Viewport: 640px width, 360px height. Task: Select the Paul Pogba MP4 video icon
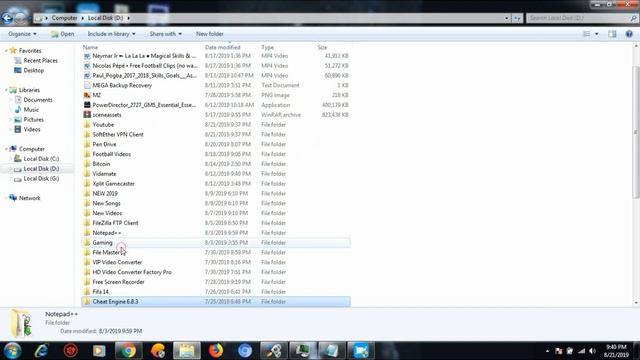coord(87,76)
